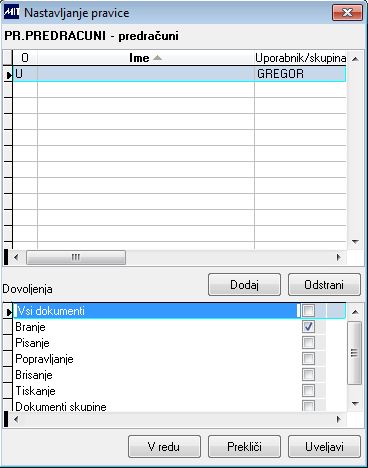Click the O column header
Viewport: 368px width, 468px height.
point(25,58)
